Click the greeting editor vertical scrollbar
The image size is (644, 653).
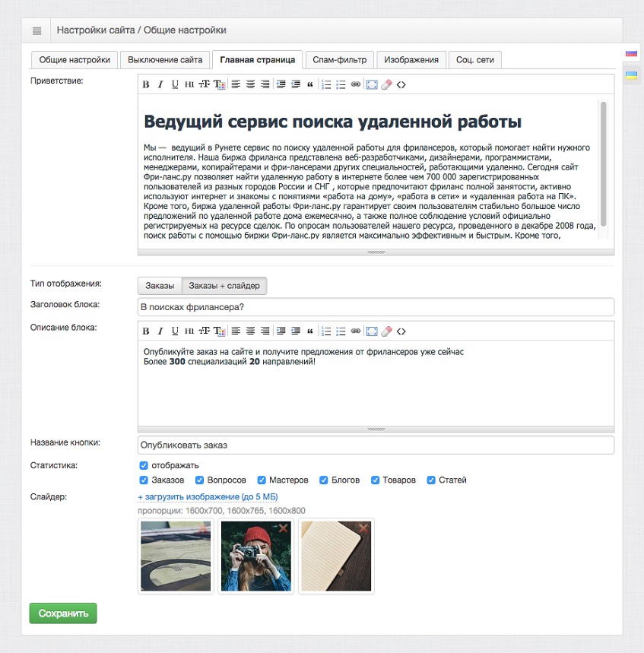click(x=603, y=163)
